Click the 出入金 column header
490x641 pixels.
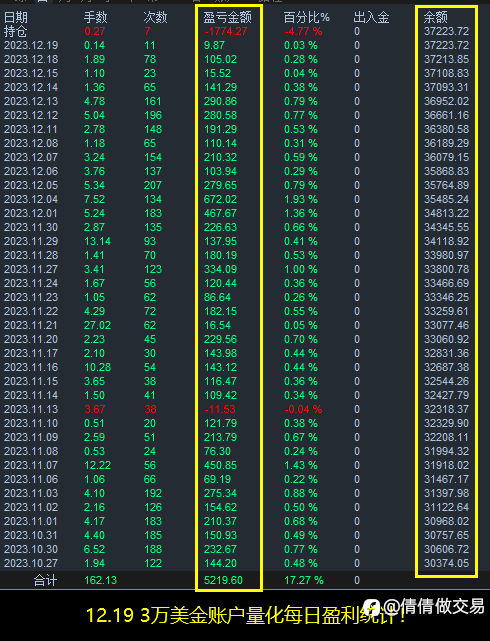pos(371,17)
